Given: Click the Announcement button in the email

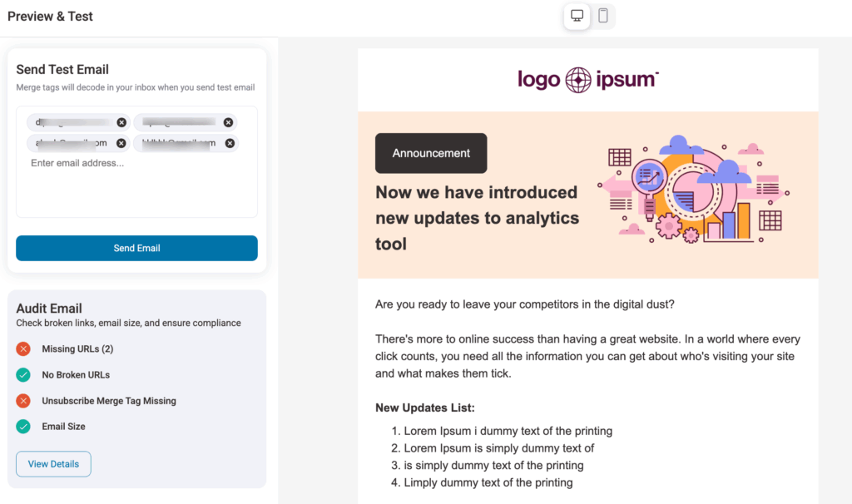Looking at the screenshot, I should coord(431,153).
